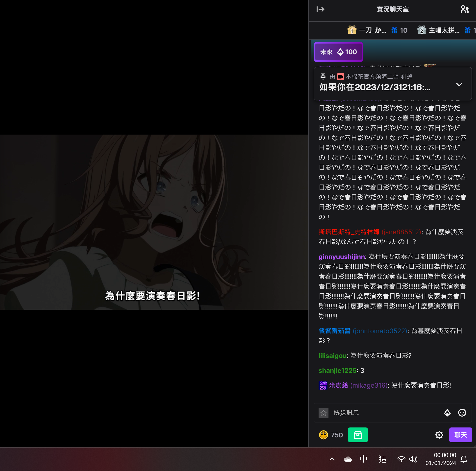
Task: Open the volume speaker tray icon
Action: coord(413,459)
